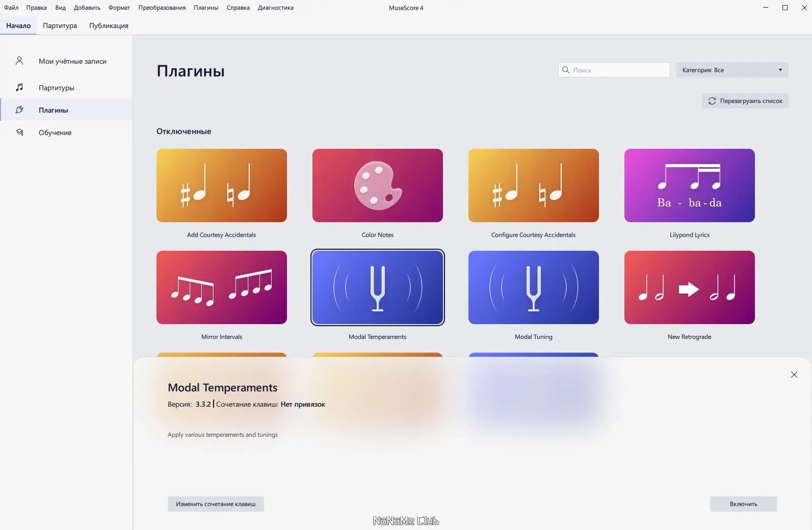This screenshot has width=812, height=530.
Task: Open the Add Courtesy Accidentals plugin thumbnail
Action: pyautogui.click(x=221, y=185)
